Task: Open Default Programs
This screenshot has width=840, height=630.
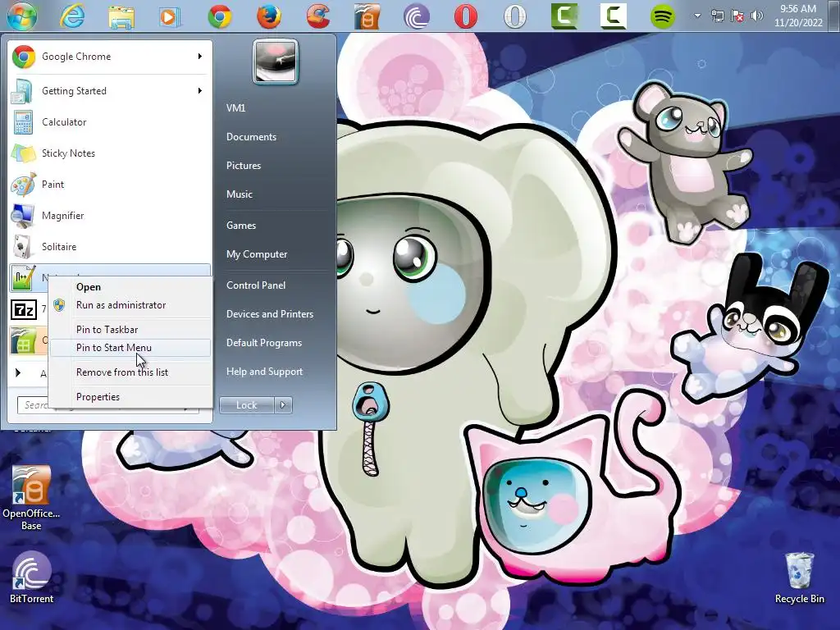Action: coord(264,343)
